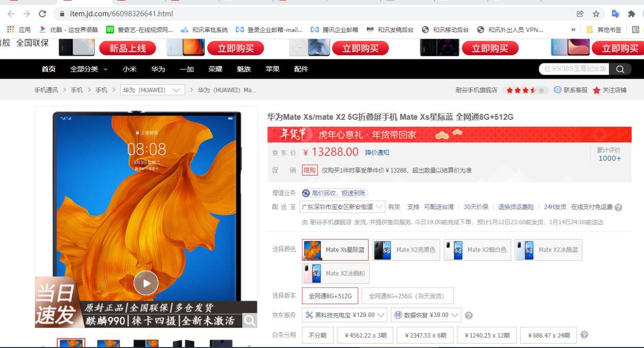The height and width of the screenshot is (348, 644).
Task: Show more bookmarks with the » chevron
Action: tap(573, 29)
